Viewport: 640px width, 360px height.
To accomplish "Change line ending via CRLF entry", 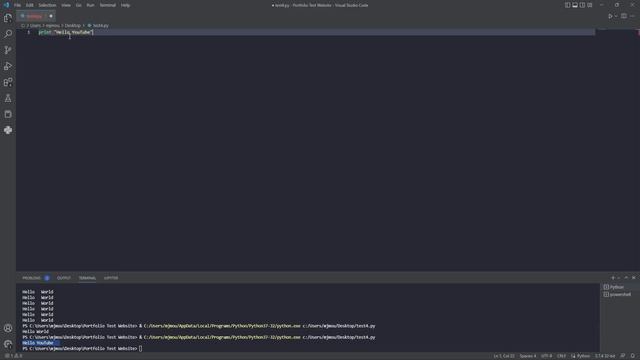I will click(x=562, y=356).
